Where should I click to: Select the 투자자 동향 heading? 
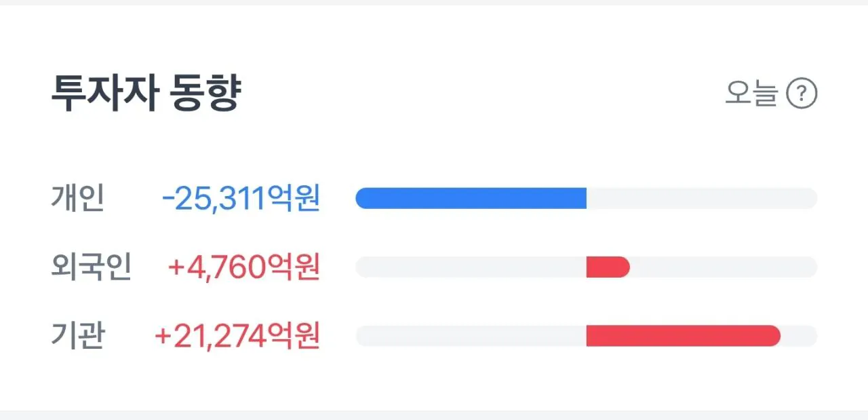coord(146,94)
